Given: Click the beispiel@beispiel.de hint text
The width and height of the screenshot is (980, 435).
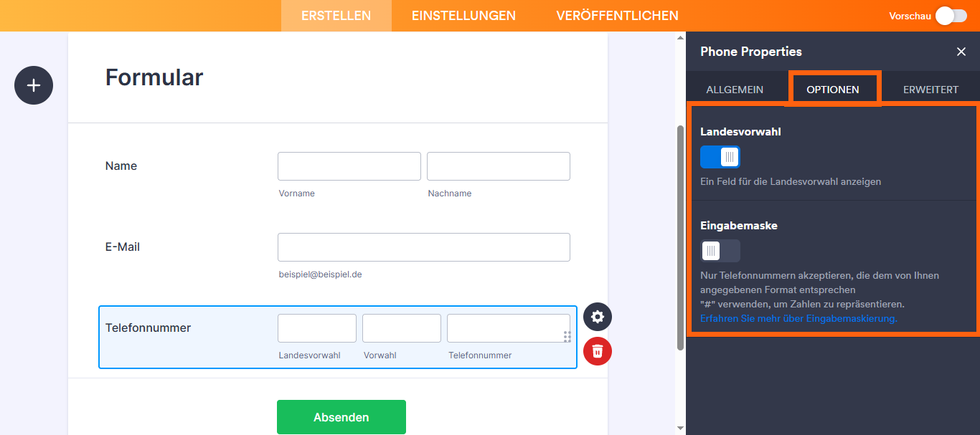Looking at the screenshot, I should [x=320, y=274].
